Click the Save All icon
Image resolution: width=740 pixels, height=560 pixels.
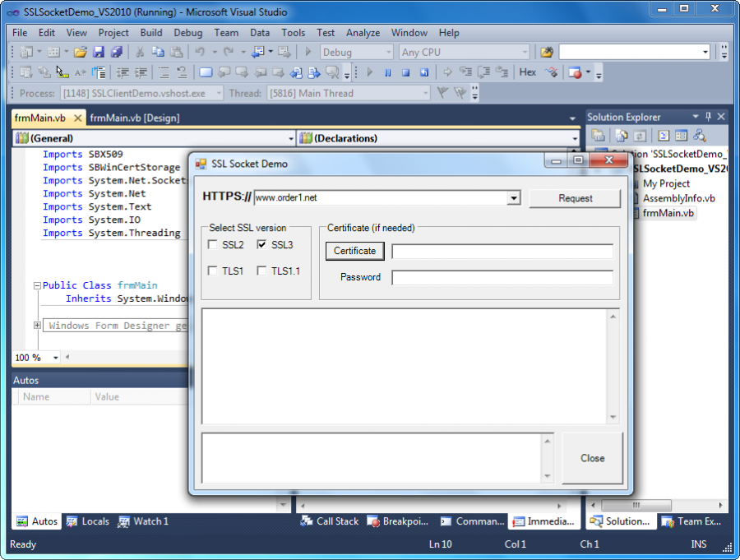tap(116, 52)
